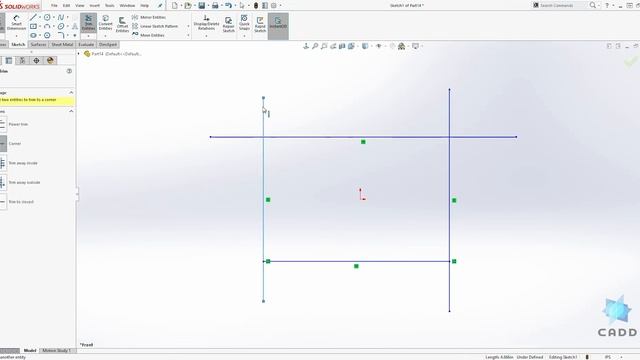Switch to the Surfaces tab
The image size is (640, 360).
38,44
